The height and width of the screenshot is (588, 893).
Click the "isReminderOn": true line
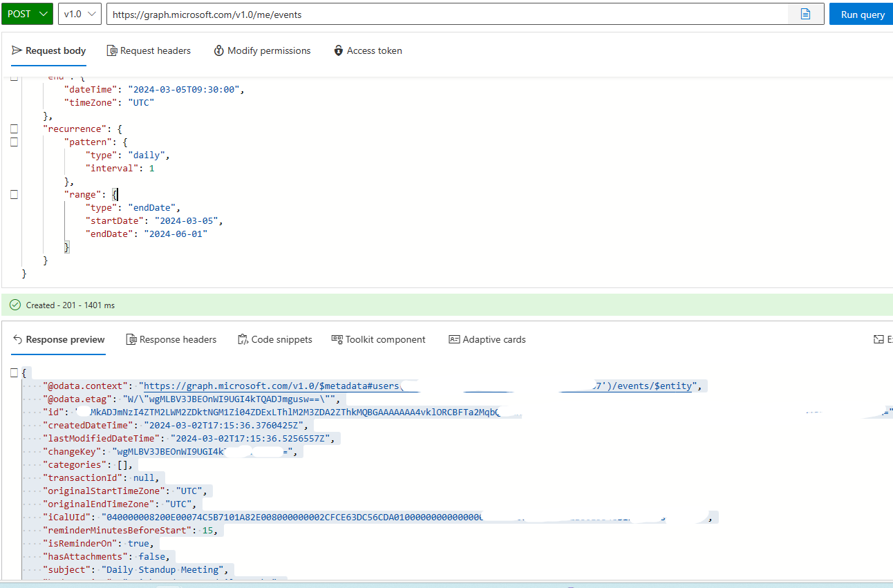coord(99,544)
